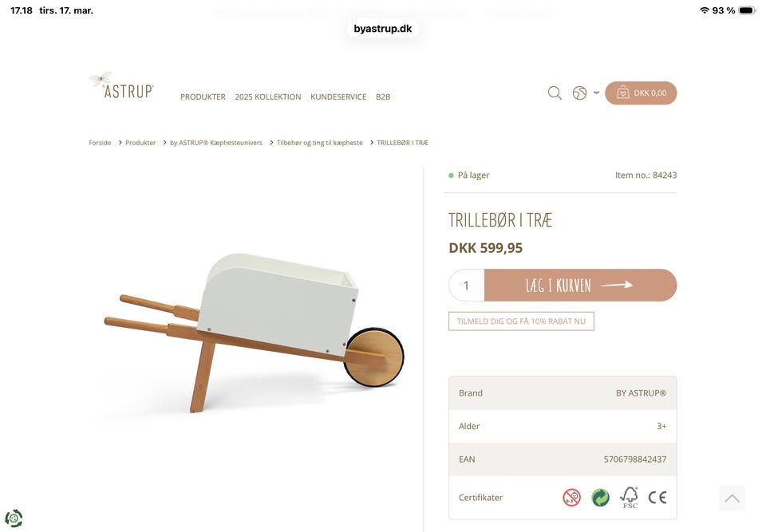The width and height of the screenshot is (766, 532).
Task: Click the not-for-under-3 warning icon
Action: click(571, 498)
